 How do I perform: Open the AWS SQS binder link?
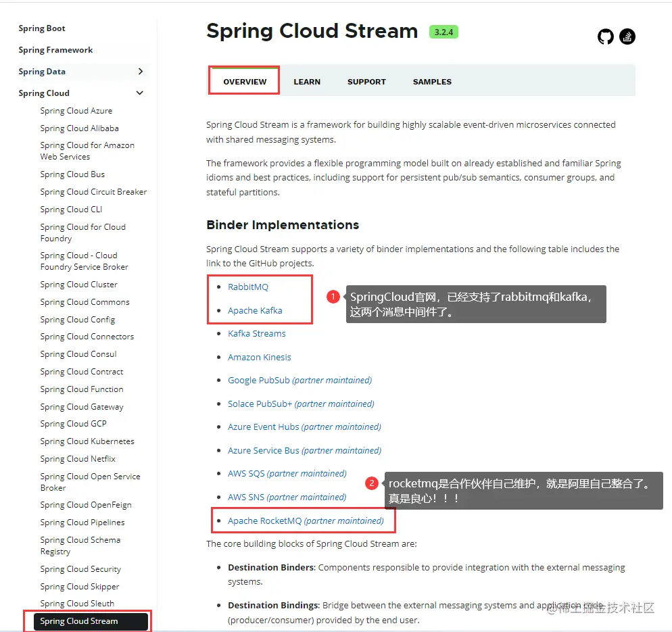point(287,474)
